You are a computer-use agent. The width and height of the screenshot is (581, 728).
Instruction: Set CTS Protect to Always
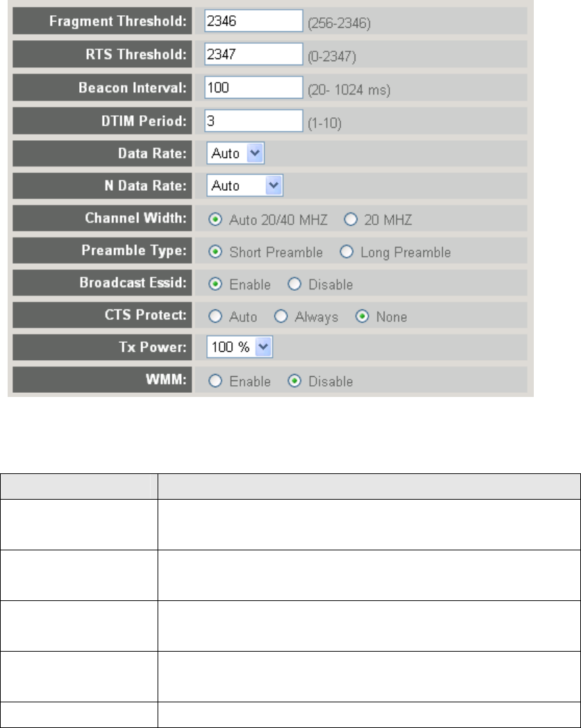click(x=280, y=317)
